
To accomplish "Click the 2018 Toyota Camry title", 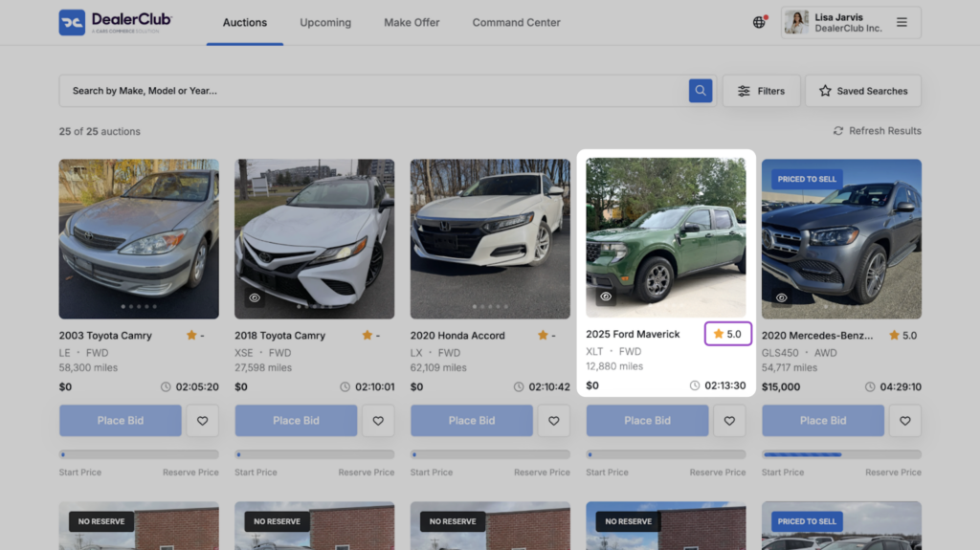I will pos(280,336).
